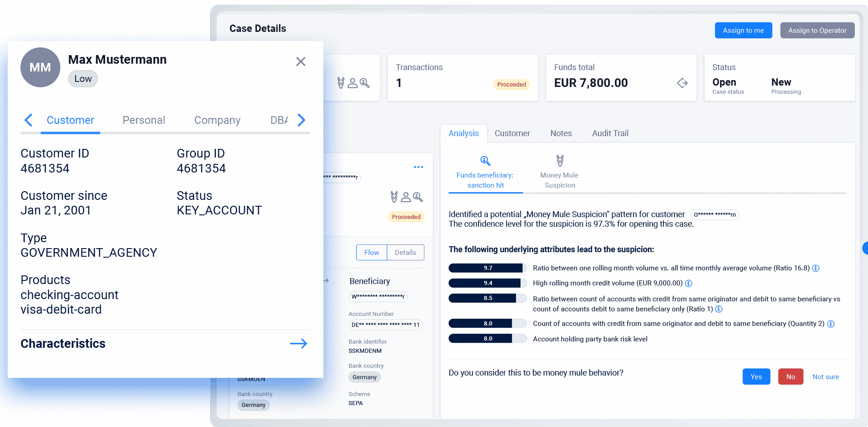Click the SEPA scheme value
The image size is (868, 427).
[x=355, y=403]
